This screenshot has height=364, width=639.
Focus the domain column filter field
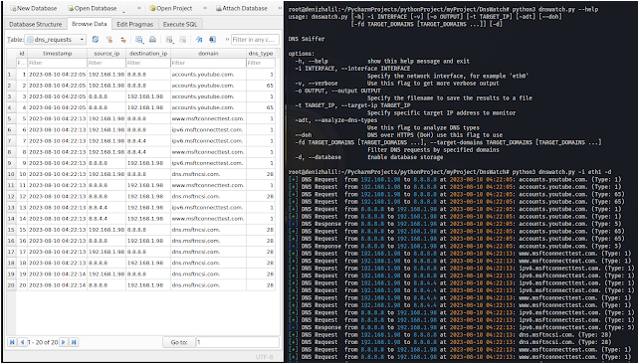coord(208,63)
